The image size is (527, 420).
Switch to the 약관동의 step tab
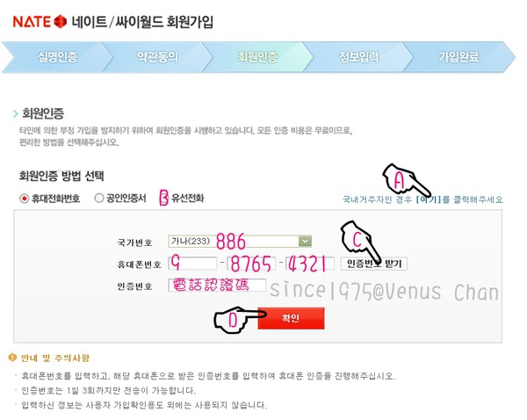[x=157, y=57]
